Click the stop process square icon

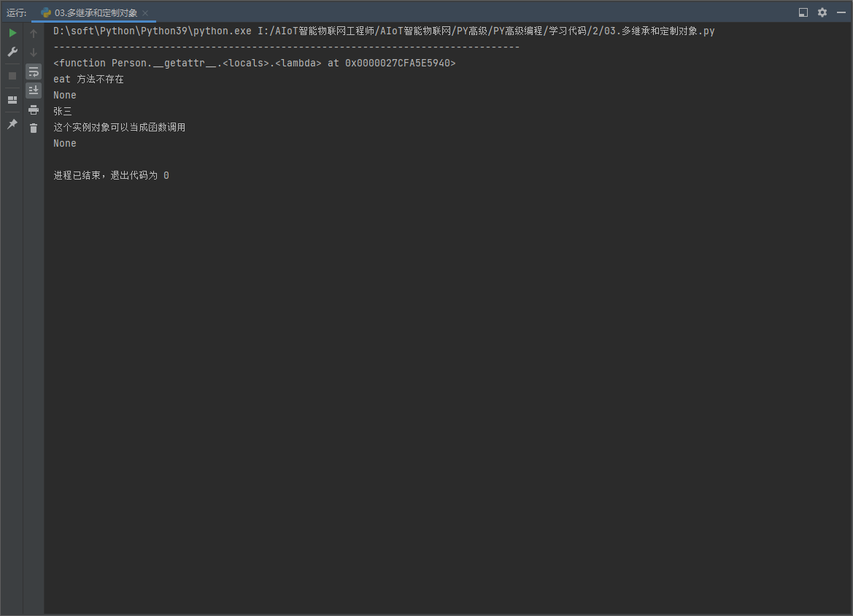click(12, 76)
